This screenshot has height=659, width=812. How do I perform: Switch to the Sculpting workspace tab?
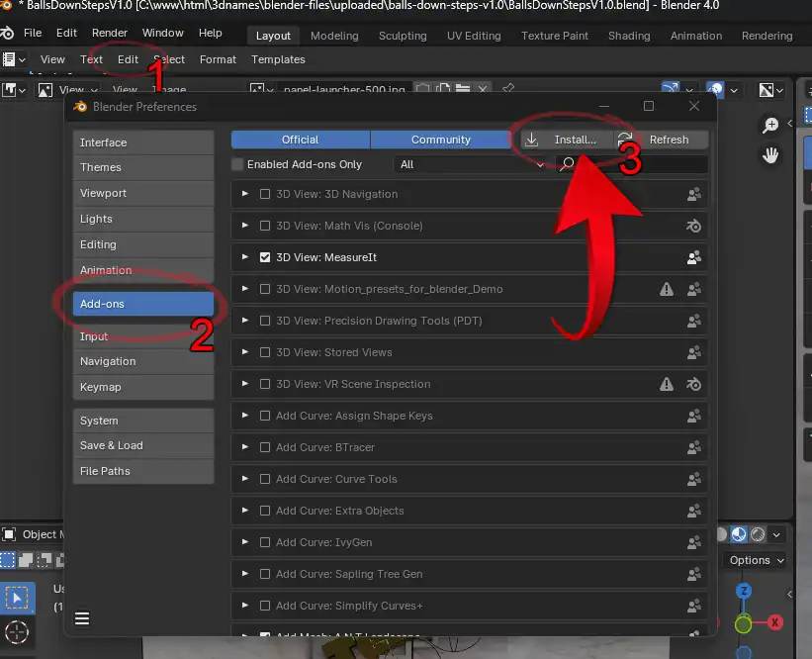click(x=403, y=36)
